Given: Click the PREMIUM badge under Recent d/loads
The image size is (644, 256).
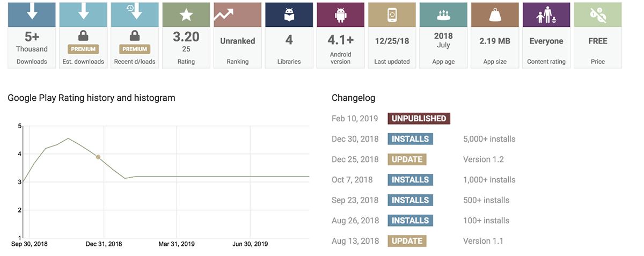Looking at the screenshot, I should coord(135,49).
